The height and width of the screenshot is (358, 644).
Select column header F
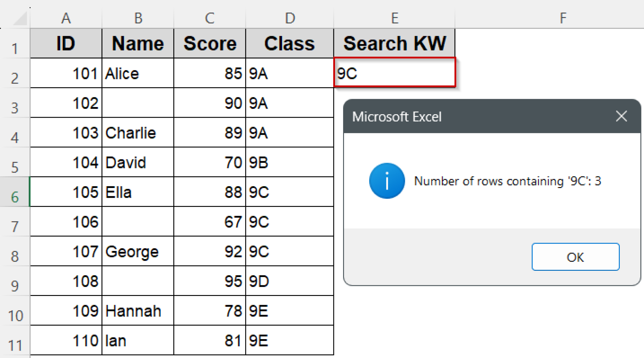tap(563, 18)
